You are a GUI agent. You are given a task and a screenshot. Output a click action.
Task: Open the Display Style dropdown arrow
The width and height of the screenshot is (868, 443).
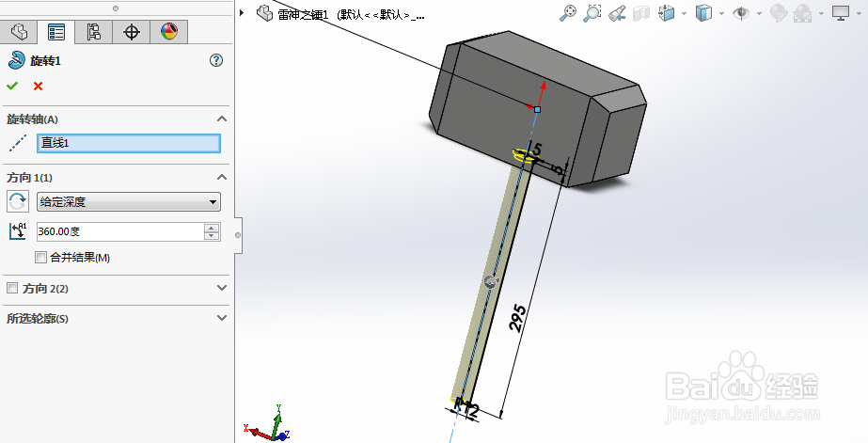click(x=721, y=13)
